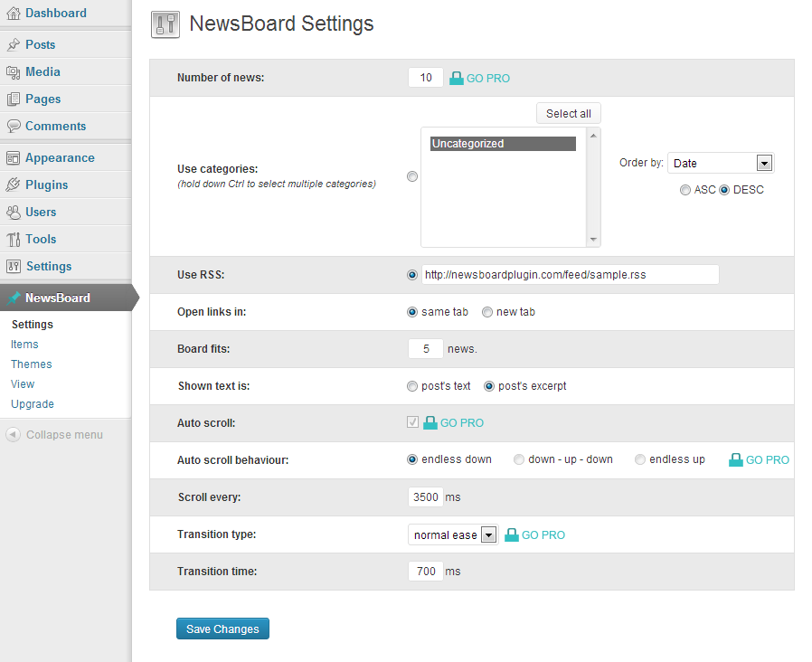The image size is (812, 662).
Task: Open NewsBoard Items submenu
Action: tap(24, 344)
